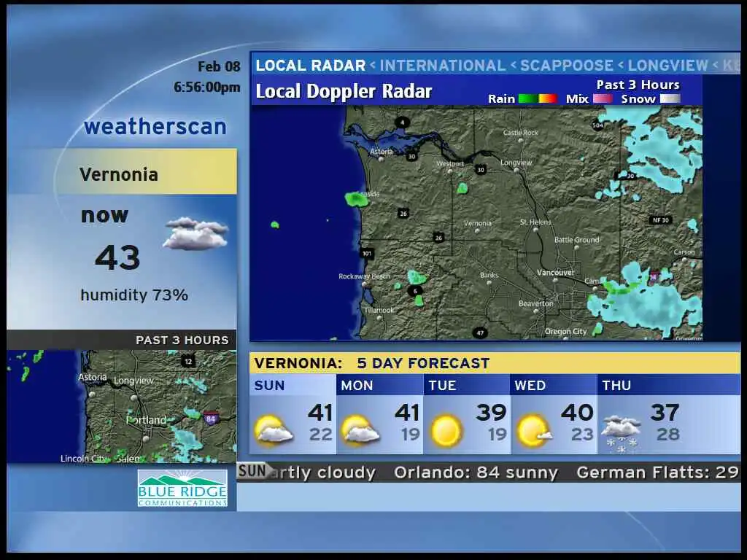Click the 'PAST 3 HOURS' bar above mini map
This screenshot has width=747, height=560.
(x=122, y=340)
